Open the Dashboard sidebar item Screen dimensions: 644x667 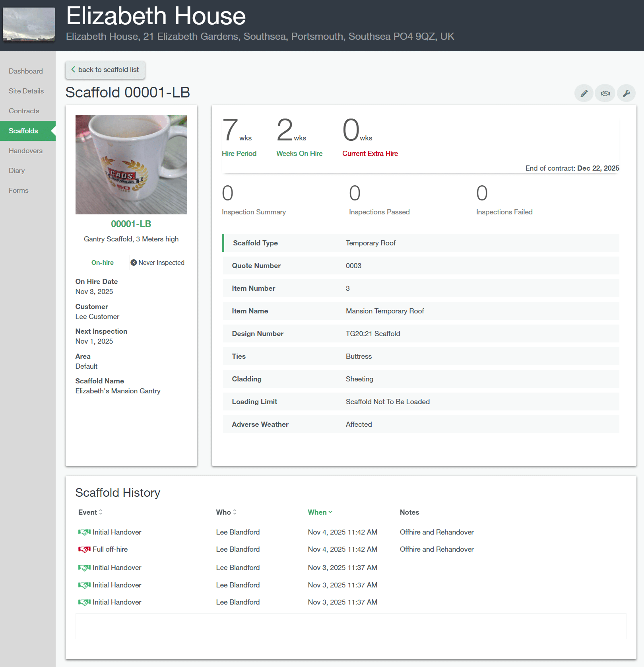[26, 71]
